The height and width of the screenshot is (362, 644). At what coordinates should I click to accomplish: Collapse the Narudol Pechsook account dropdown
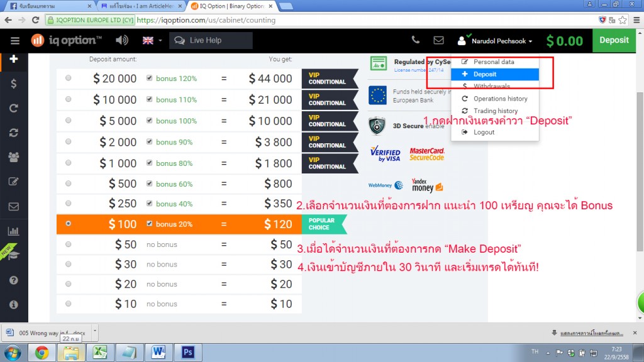tap(495, 41)
